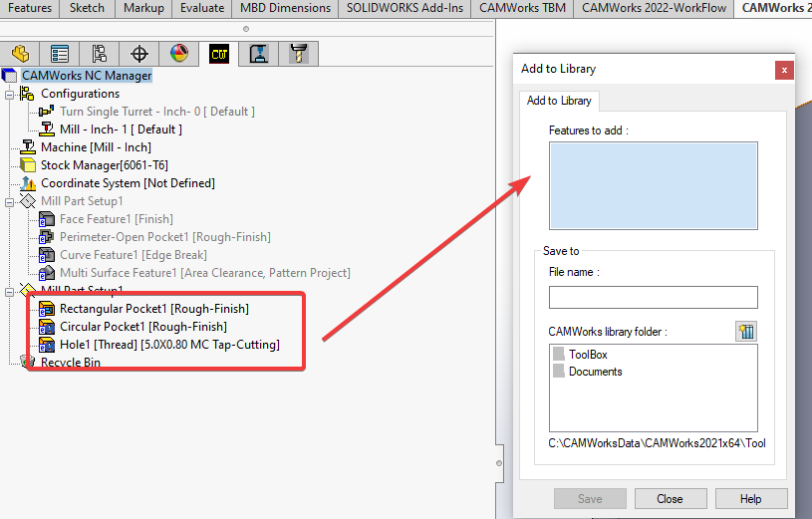Open the ConfigurationManager tab icon
The height and width of the screenshot is (519, 812).
[x=100, y=54]
